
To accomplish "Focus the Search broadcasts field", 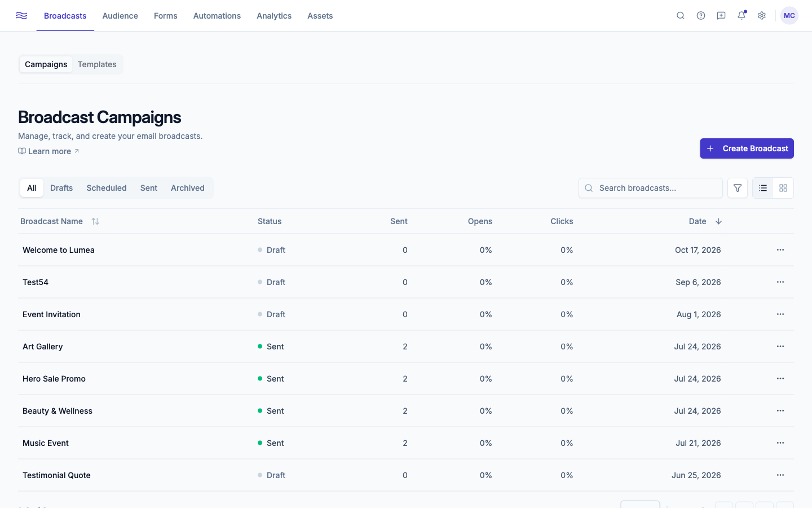I will tap(651, 188).
